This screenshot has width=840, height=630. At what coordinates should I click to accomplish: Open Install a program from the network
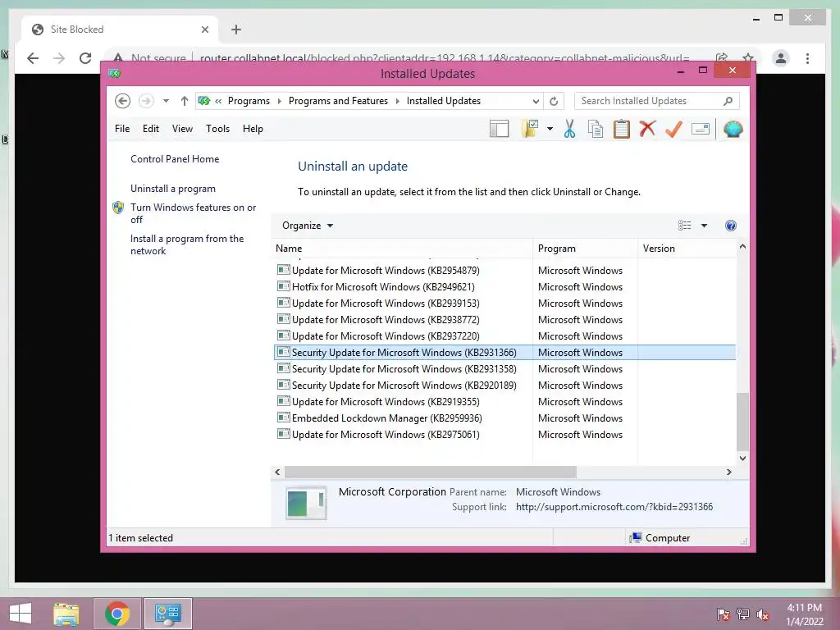pyautogui.click(x=187, y=244)
